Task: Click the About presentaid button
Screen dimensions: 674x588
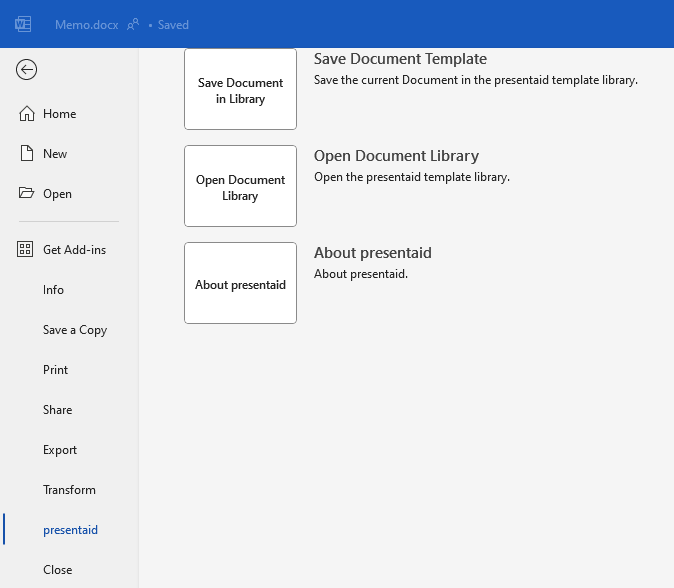Action: (240, 283)
